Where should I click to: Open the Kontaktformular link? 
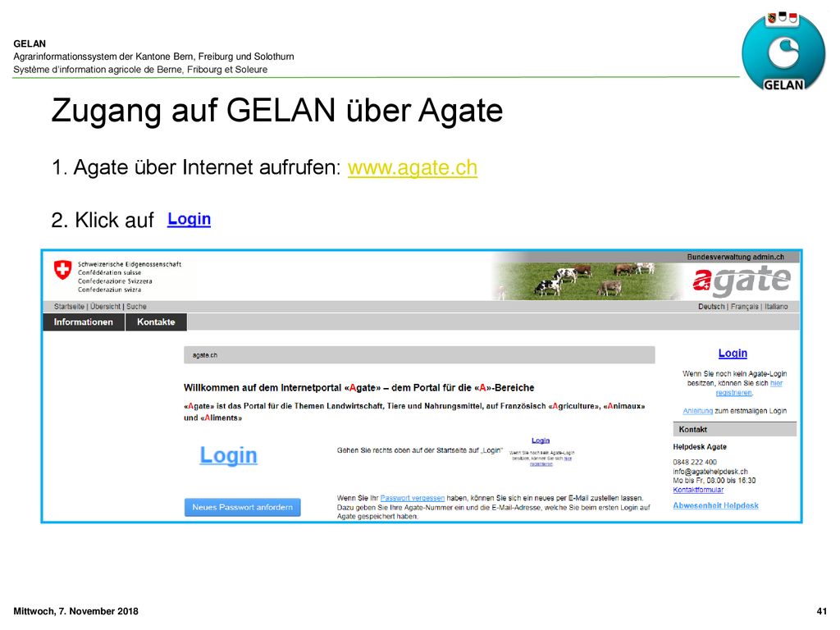(x=698, y=490)
